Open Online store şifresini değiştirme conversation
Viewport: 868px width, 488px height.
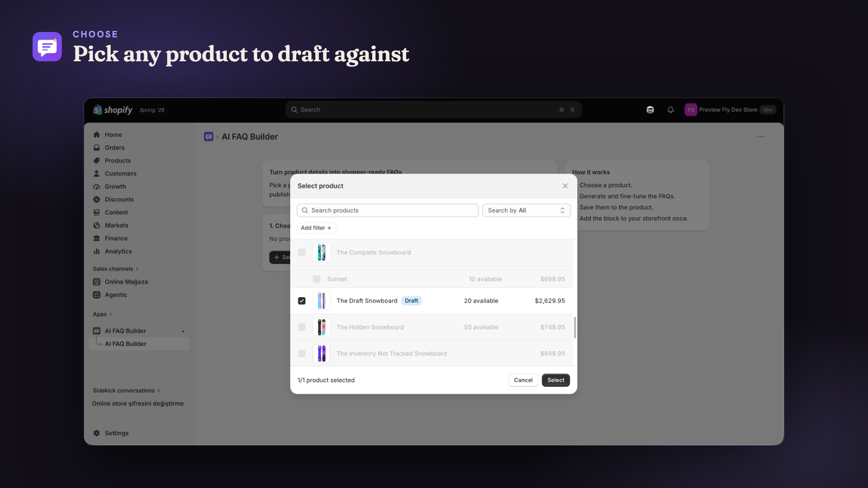tap(138, 403)
